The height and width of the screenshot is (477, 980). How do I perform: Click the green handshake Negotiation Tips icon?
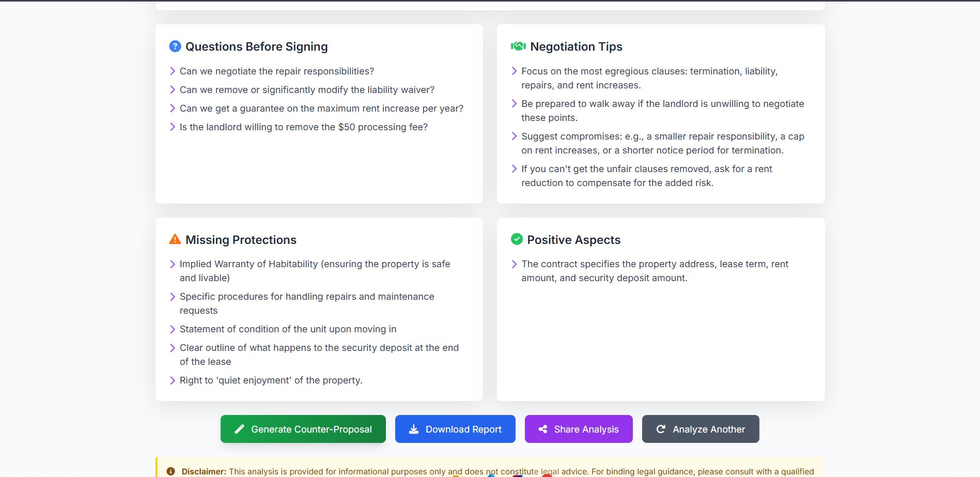click(x=518, y=47)
